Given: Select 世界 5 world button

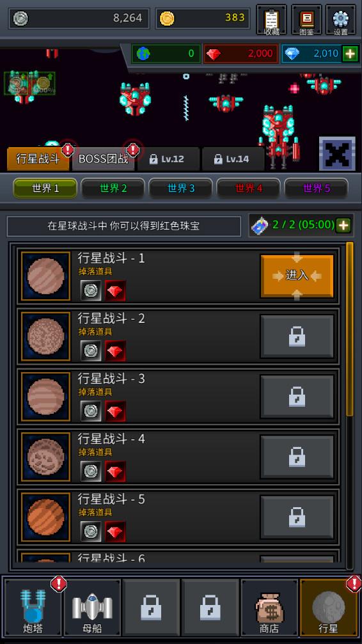Looking at the screenshot, I should 317,189.
